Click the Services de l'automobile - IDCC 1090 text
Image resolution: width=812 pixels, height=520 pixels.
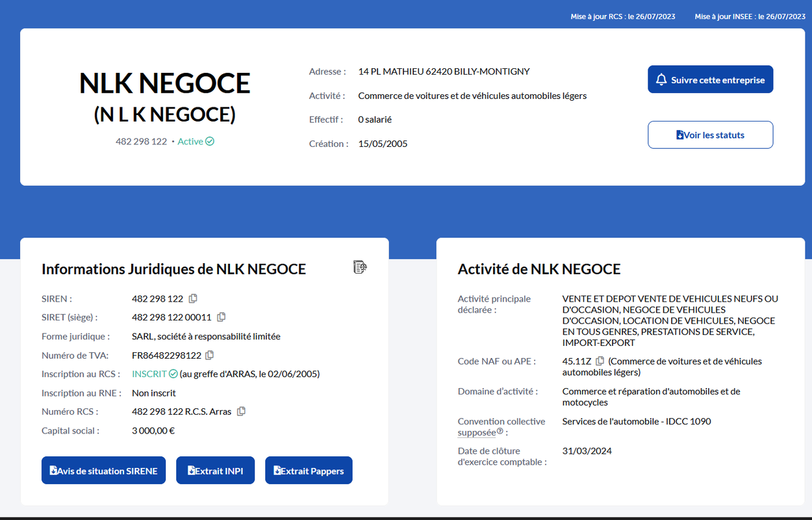[x=637, y=421]
